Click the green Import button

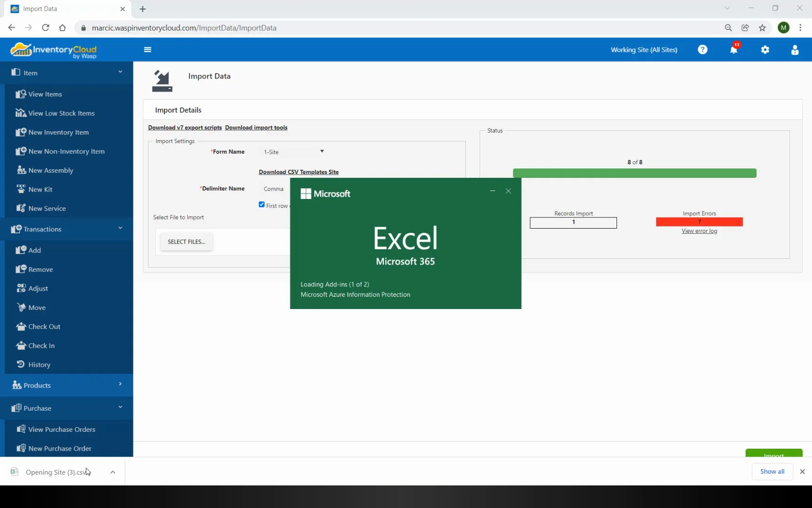click(x=773, y=453)
